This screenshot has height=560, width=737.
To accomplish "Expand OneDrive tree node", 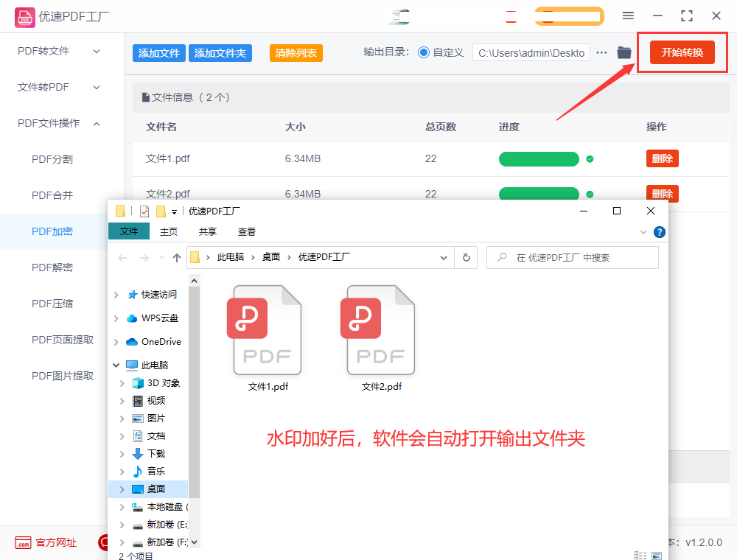I will point(116,342).
